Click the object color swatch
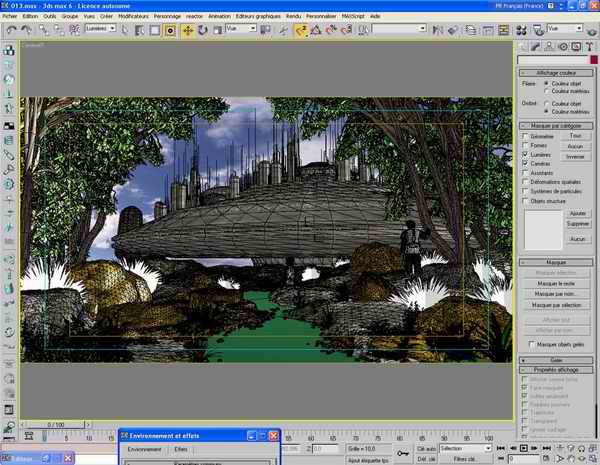Viewport: 600px width, 465px height. 594,61
